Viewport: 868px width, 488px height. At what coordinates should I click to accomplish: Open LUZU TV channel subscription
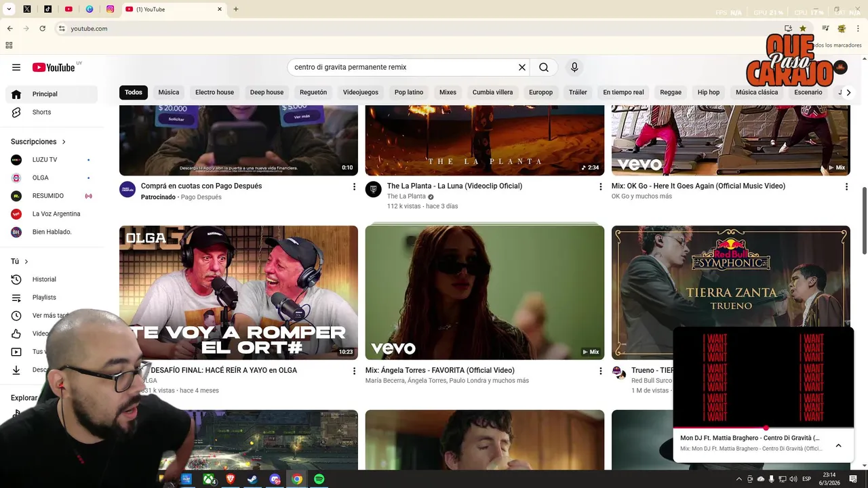pos(52,160)
